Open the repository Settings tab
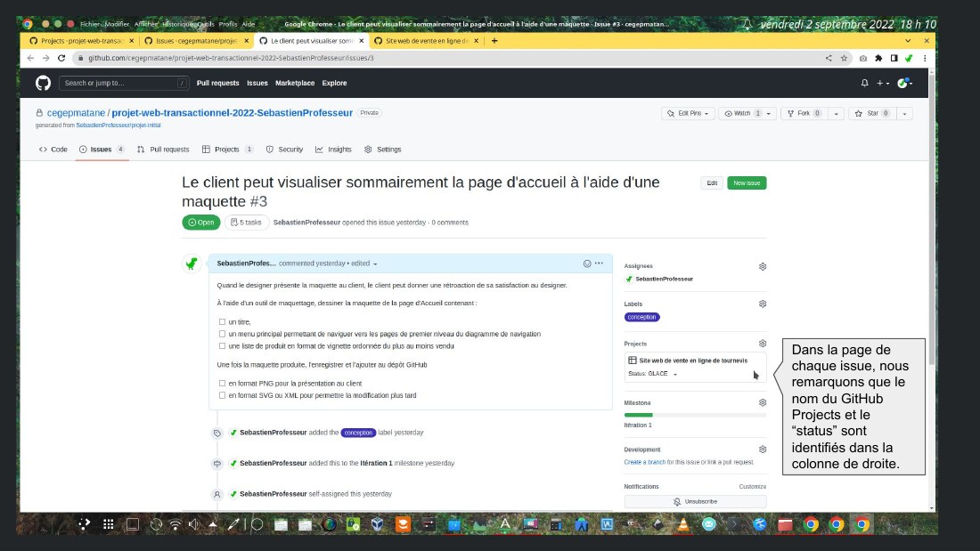 382,150
